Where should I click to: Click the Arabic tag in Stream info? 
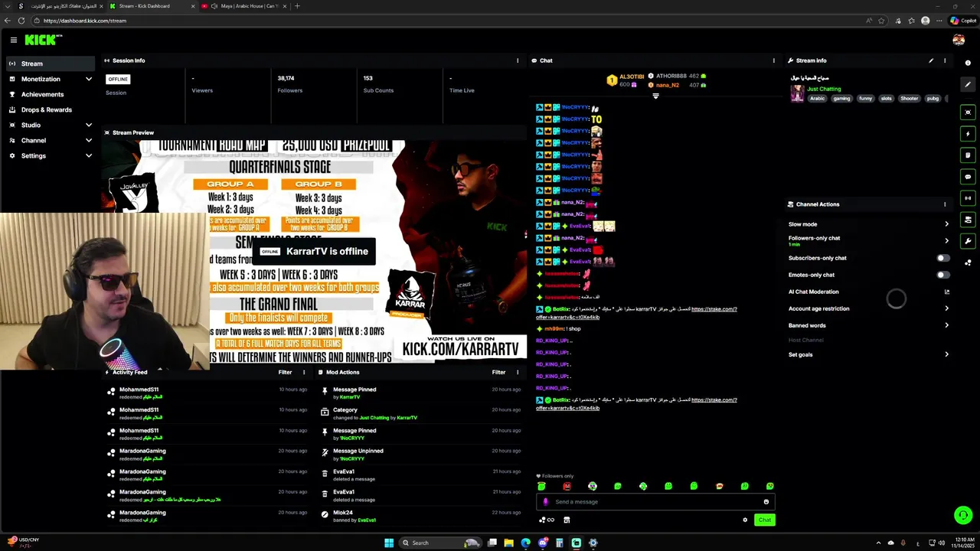818,98
